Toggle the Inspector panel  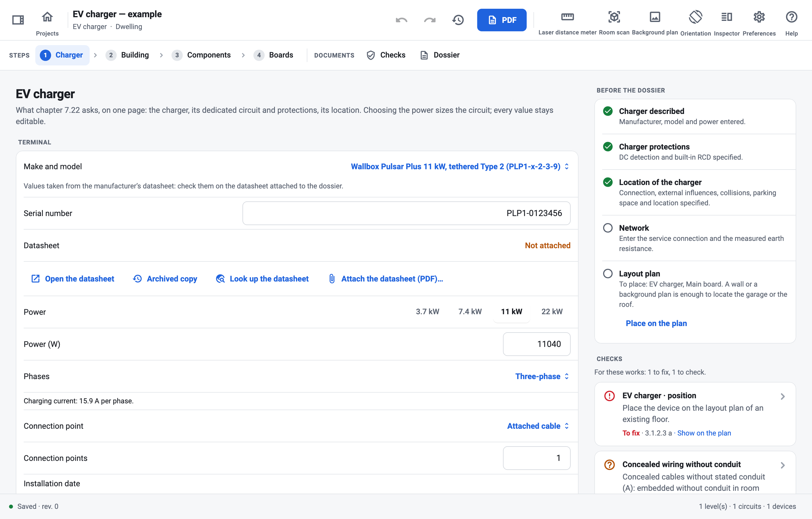pos(727,17)
